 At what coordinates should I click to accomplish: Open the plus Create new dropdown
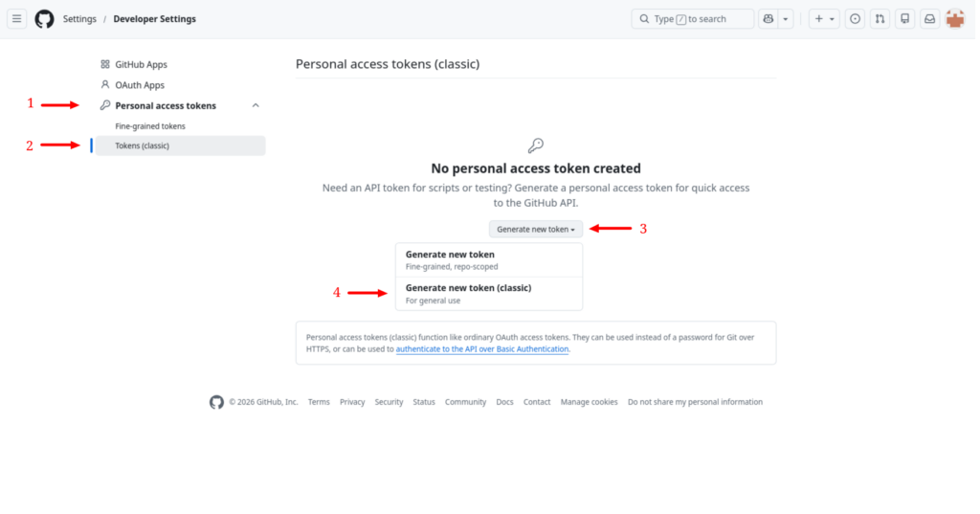pos(824,19)
